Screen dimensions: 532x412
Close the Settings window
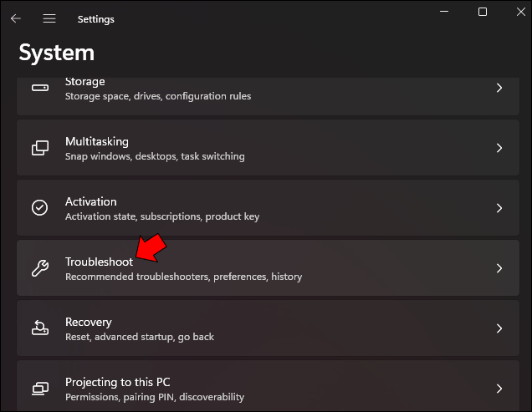[x=521, y=12]
